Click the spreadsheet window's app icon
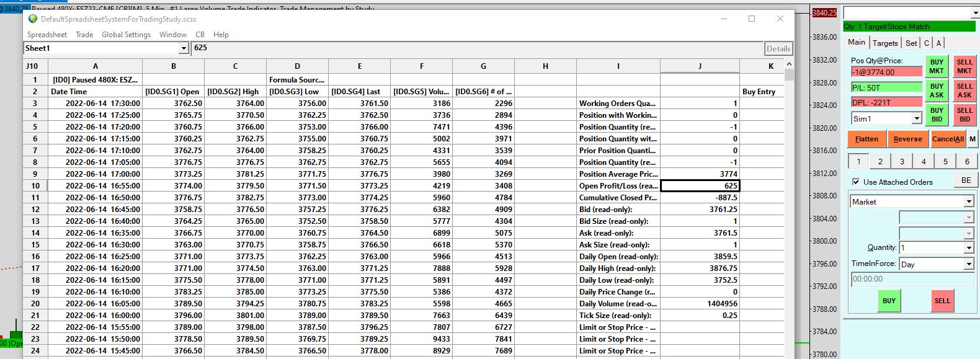This screenshot has width=980, height=359. [x=33, y=19]
